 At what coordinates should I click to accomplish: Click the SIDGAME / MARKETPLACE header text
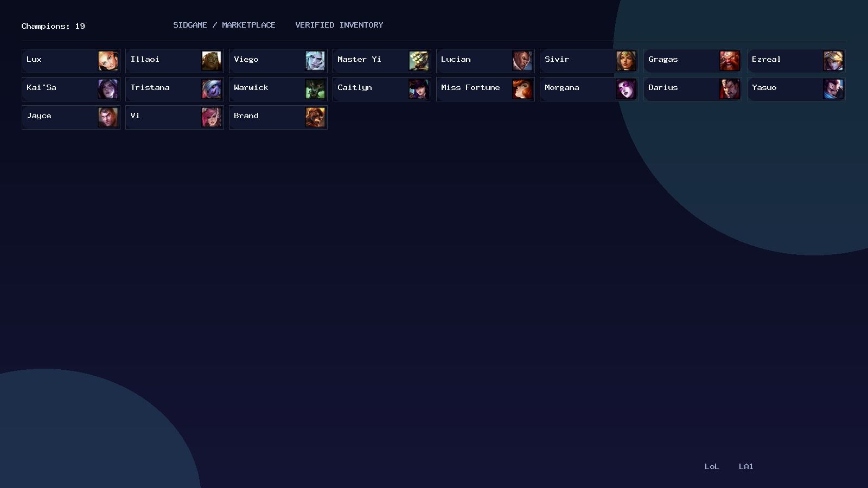coord(224,25)
